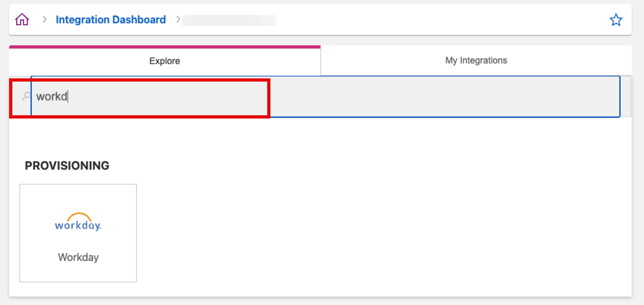Click the chevron after Integration Dashboard
This screenshot has height=305, width=644.
(178, 19)
